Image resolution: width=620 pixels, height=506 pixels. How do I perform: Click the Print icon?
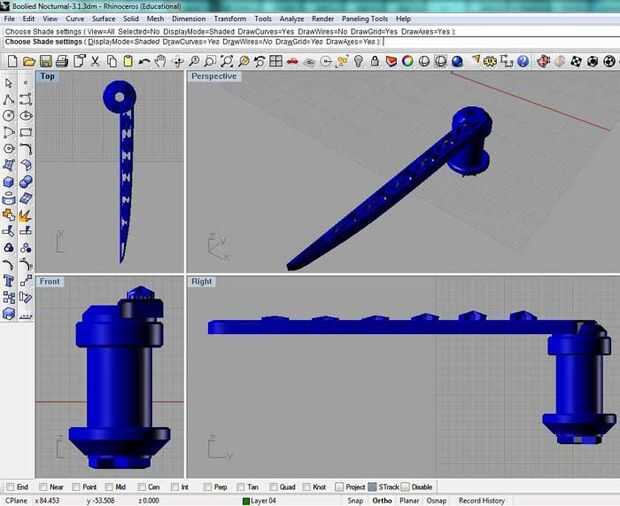click(62, 61)
